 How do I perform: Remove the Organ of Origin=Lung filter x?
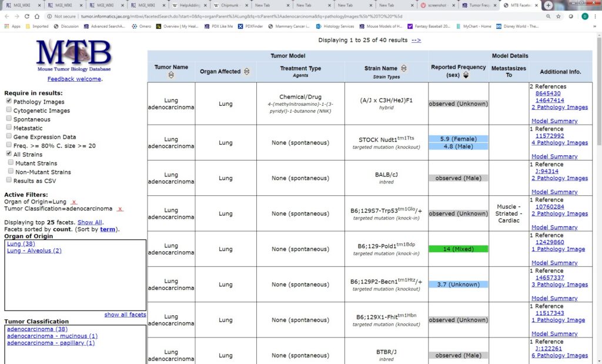(74, 202)
